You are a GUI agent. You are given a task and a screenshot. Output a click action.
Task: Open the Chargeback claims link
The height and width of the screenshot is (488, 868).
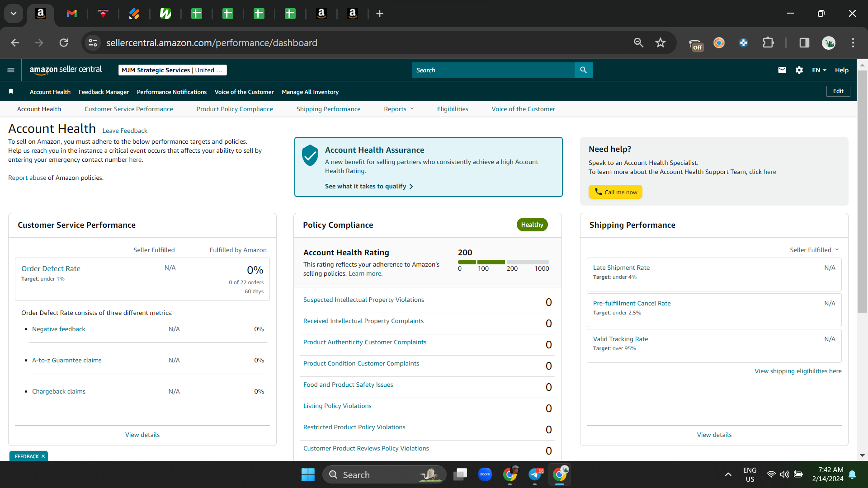coord(59,391)
